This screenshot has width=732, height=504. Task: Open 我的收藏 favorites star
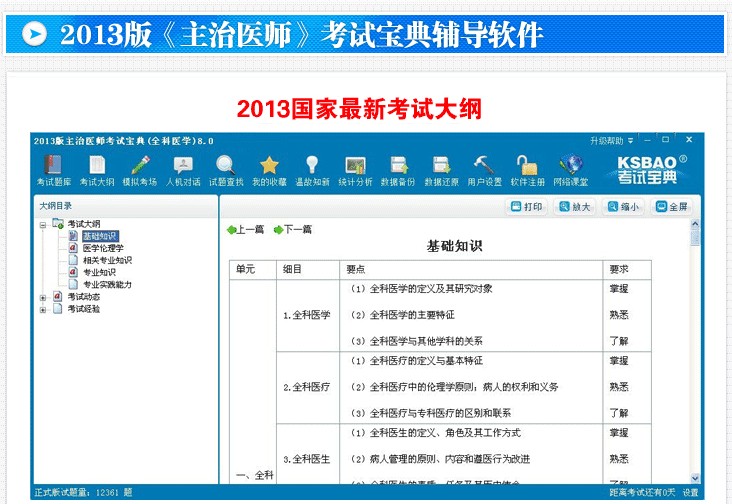pos(269,171)
